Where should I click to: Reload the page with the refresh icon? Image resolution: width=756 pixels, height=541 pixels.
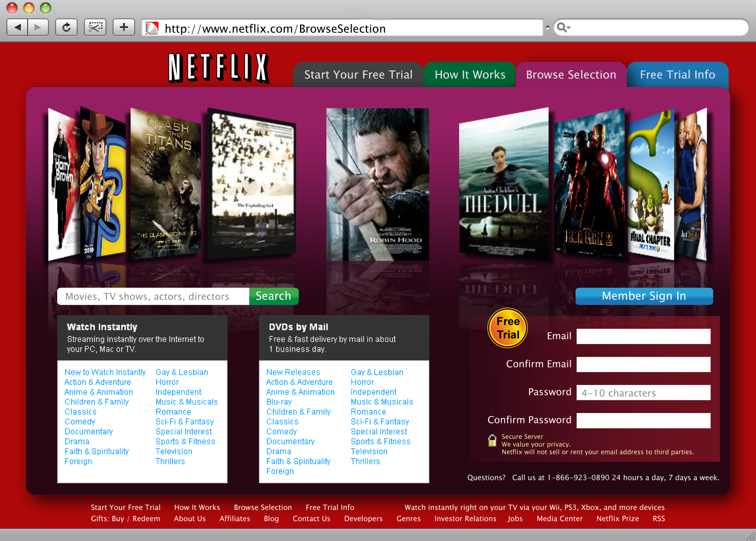(66, 28)
